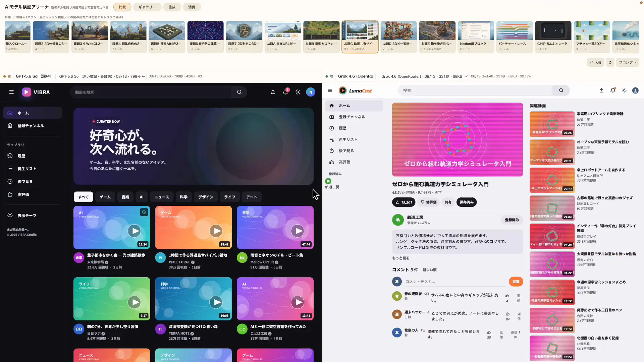
Task: Click LumaCast 検索 input field
Action: tap(475, 90)
